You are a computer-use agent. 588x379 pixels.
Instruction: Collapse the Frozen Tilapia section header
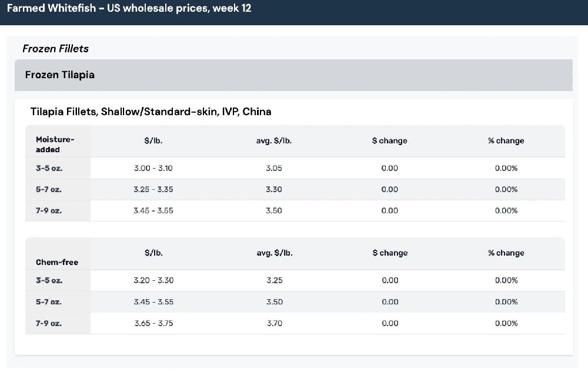[x=59, y=75]
